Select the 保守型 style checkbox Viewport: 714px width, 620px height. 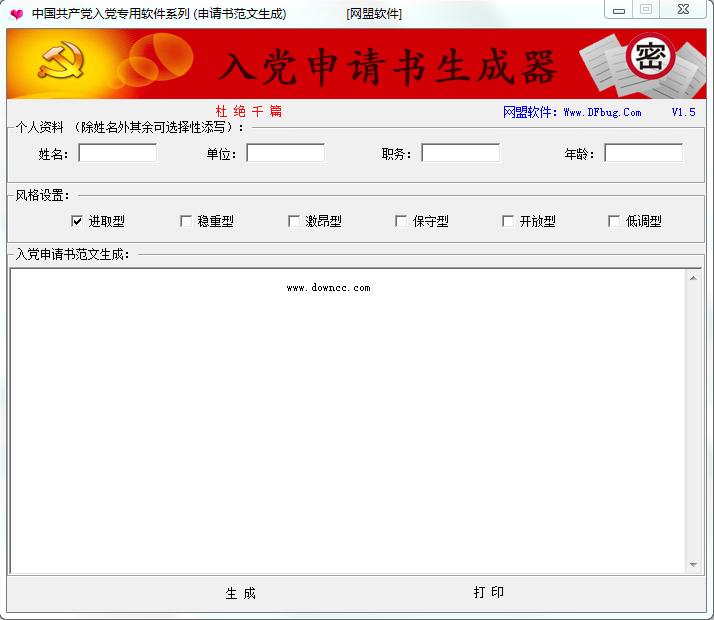click(401, 221)
